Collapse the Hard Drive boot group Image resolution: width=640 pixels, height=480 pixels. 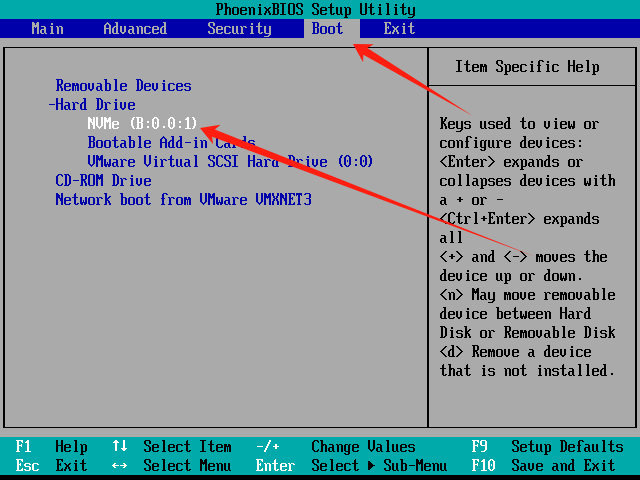coord(92,105)
